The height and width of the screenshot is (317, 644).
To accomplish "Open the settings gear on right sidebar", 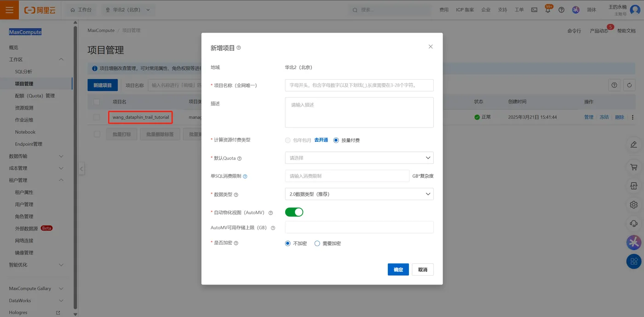I will point(634,204).
